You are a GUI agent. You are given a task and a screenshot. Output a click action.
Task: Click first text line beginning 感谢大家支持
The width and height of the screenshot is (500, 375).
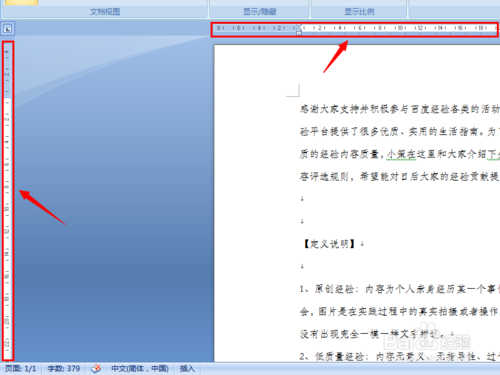coord(400,109)
